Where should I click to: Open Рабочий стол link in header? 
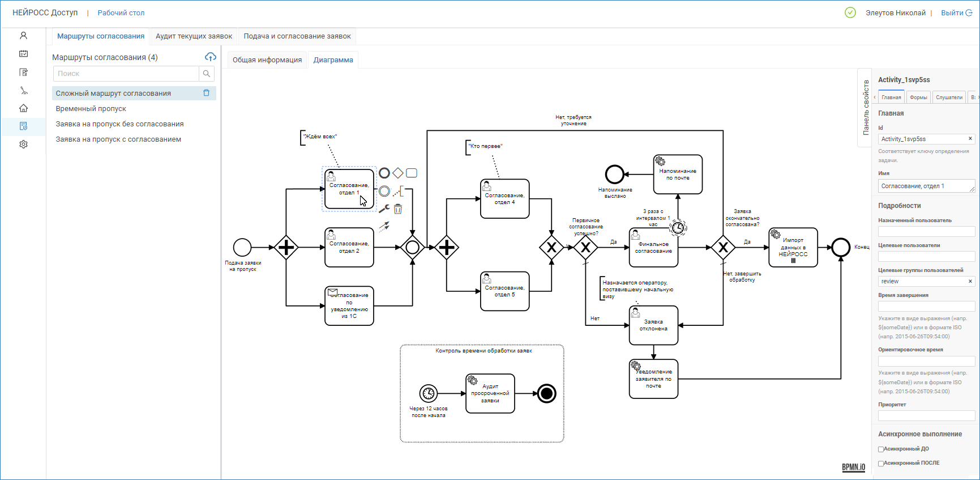121,13
